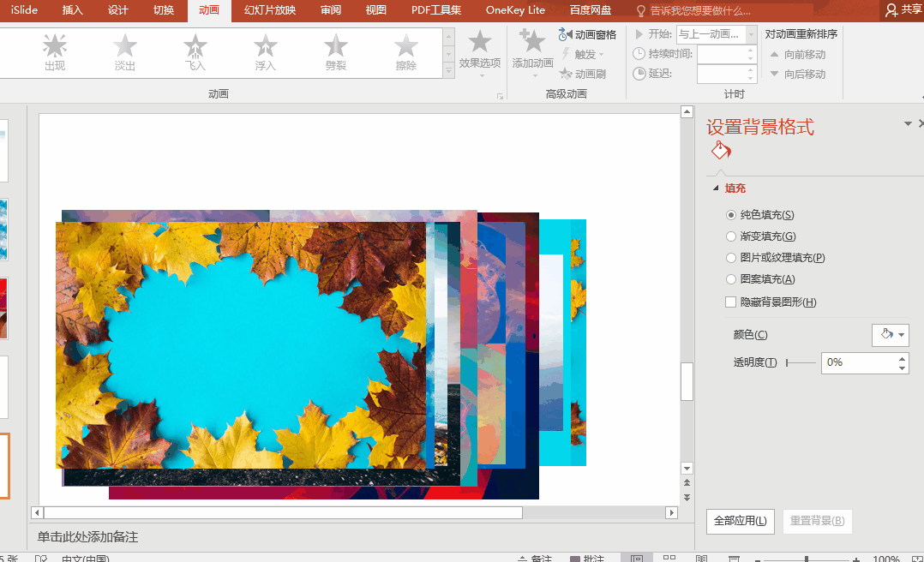Viewport: 924px width, 562px height.
Task: Move animation earlier with 向前移动
Action: 798,54
